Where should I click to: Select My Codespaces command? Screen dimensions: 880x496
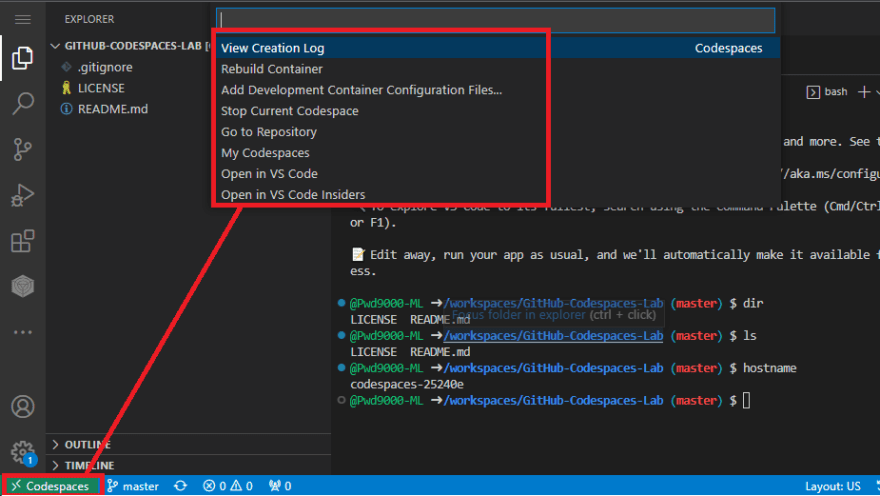pos(497,153)
